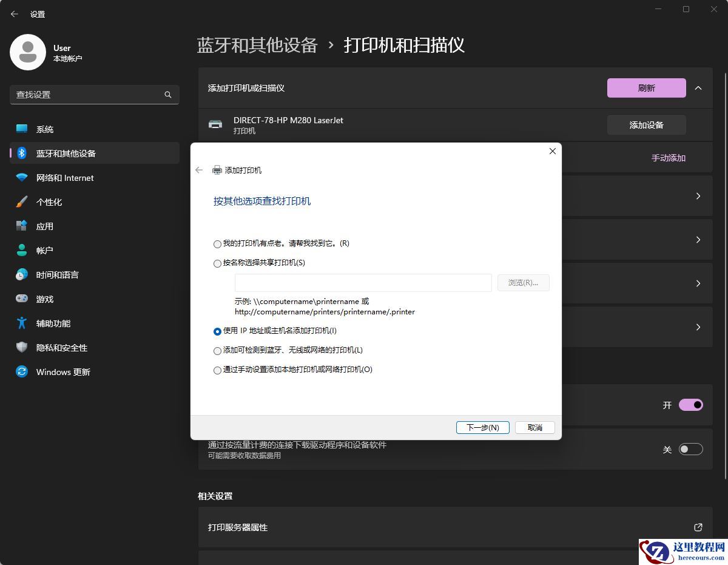Viewport: 728px width, 565px height.
Task: Select the Gaming controller icon
Action: [x=21, y=299]
